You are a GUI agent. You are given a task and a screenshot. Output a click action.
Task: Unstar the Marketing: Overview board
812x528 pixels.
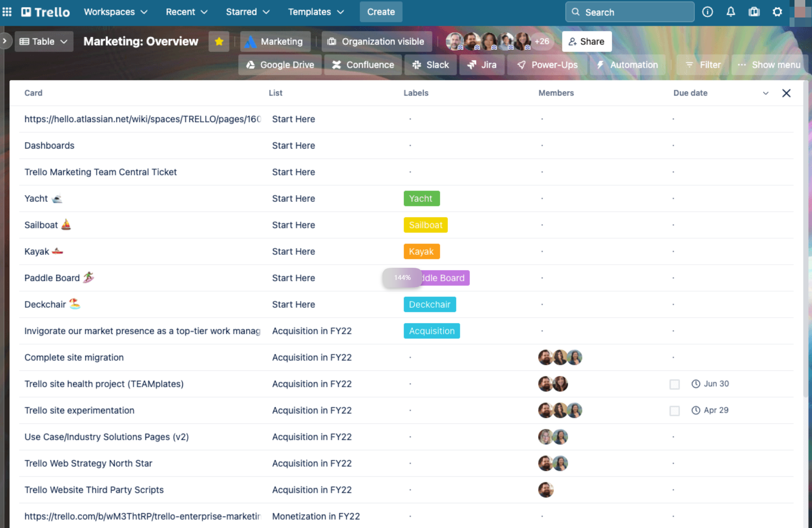click(219, 41)
